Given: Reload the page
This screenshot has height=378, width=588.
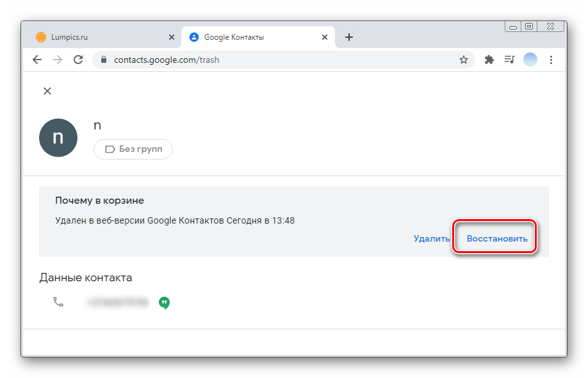Looking at the screenshot, I should pyautogui.click(x=78, y=60).
